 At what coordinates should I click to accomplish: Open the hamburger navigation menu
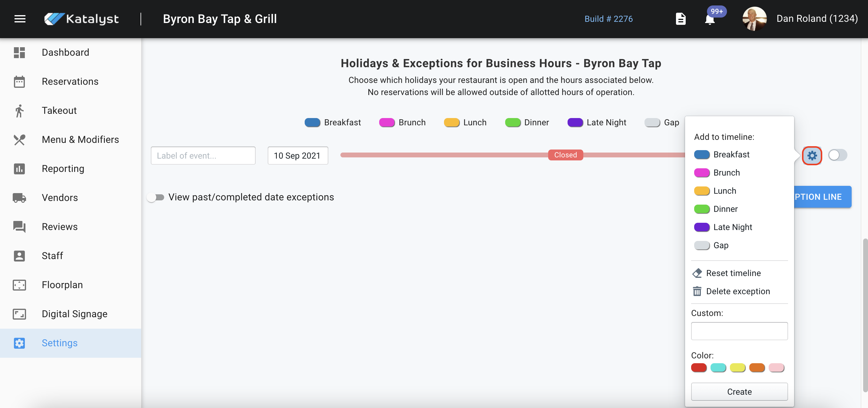[x=20, y=19]
